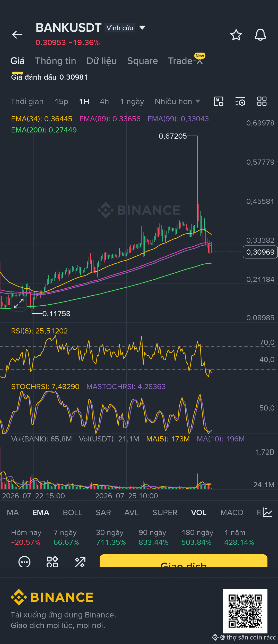Tap the 0,11758 low price marker

(x=56, y=314)
